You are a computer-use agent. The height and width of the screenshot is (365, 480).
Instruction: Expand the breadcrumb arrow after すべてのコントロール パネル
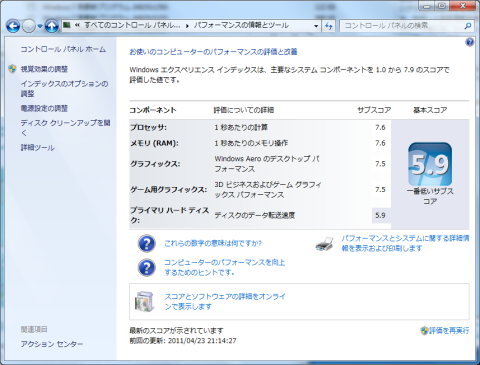click(187, 26)
